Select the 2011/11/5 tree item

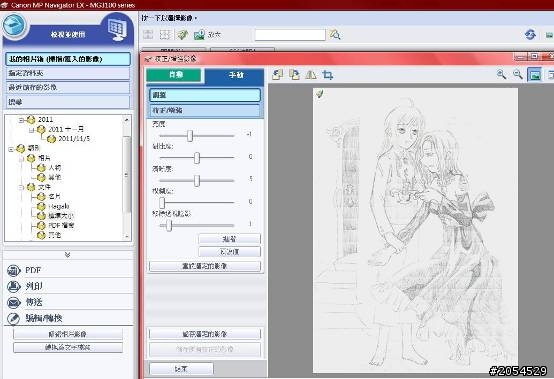coord(74,139)
